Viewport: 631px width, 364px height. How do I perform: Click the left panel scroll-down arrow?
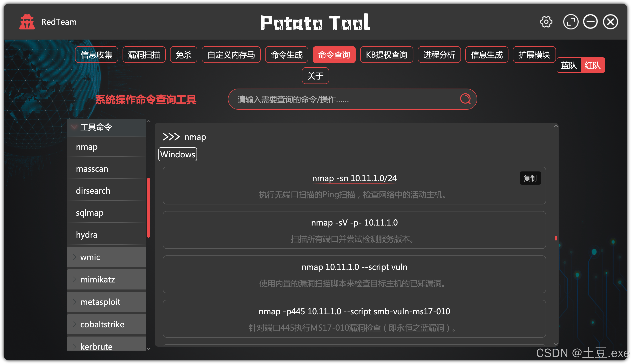(x=148, y=348)
